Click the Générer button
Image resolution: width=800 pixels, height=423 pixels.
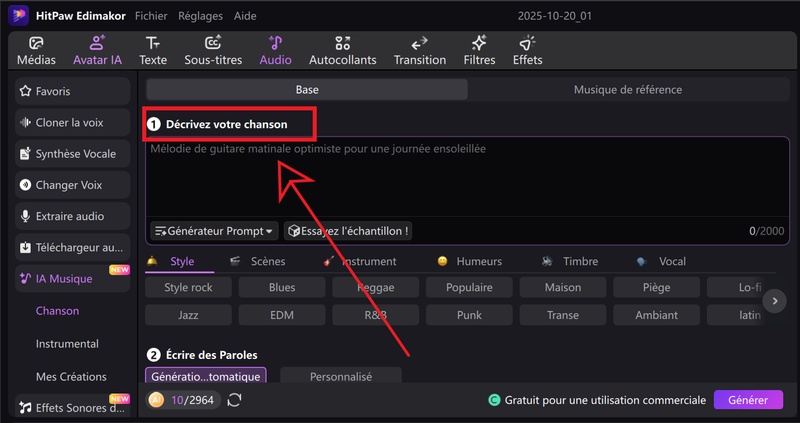click(747, 400)
